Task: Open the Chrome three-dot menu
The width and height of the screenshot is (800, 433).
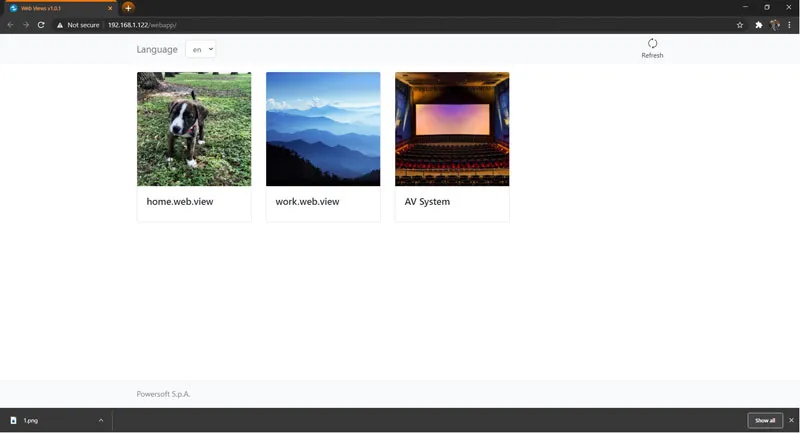Action: click(x=789, y=25)
